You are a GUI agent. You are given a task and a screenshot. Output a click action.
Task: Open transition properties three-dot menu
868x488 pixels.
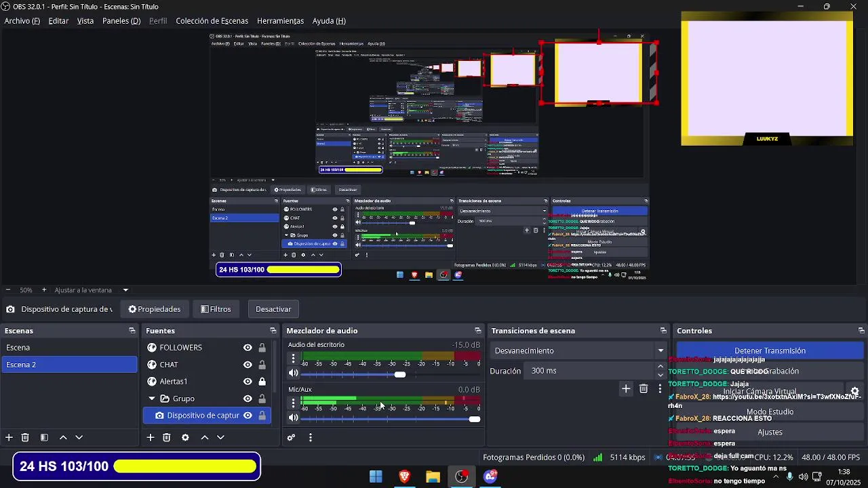pos(660,388)
